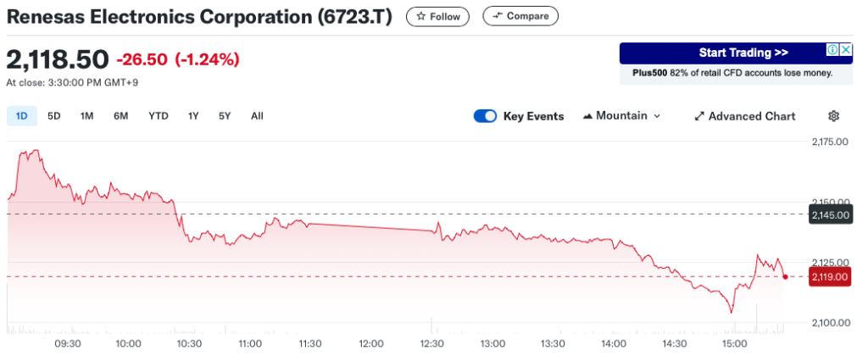Click the expand arrows icon beside Advanced Chart
868x362 pixels.
coord(699,116)
